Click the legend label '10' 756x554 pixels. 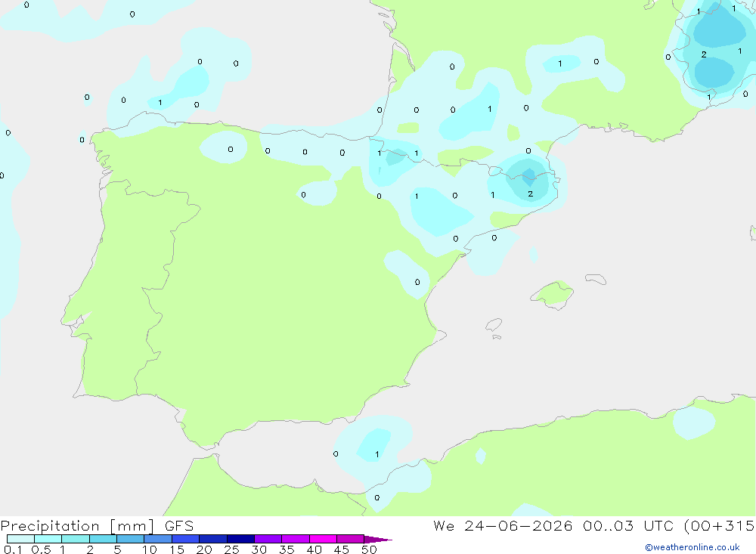pos(149,549)
